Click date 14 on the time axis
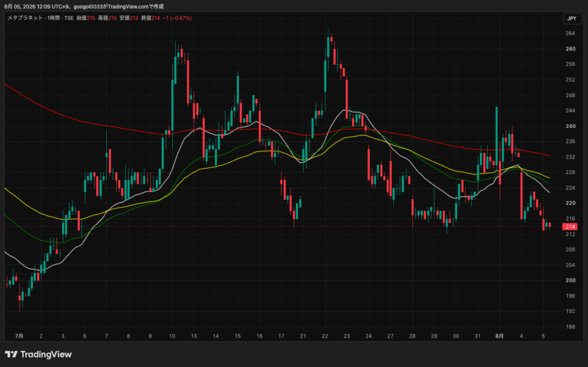Viewport: 588px width, 367px height. tap(216, 336)
